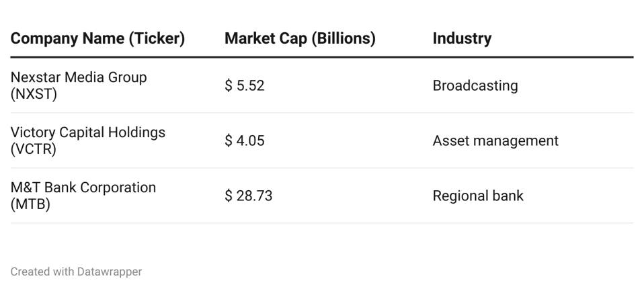644x289 pixels.
Task: Click the Industry column header
Action: (462, 39)
